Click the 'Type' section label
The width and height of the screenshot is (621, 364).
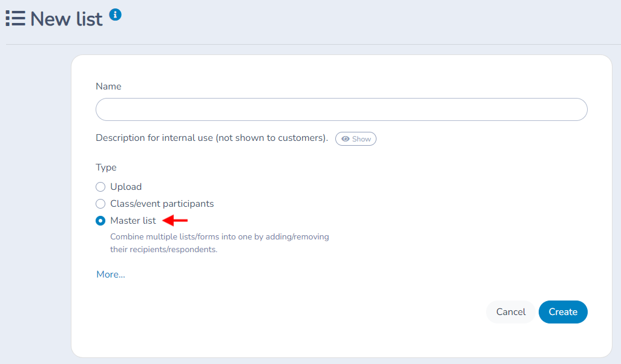coord(106,167)
